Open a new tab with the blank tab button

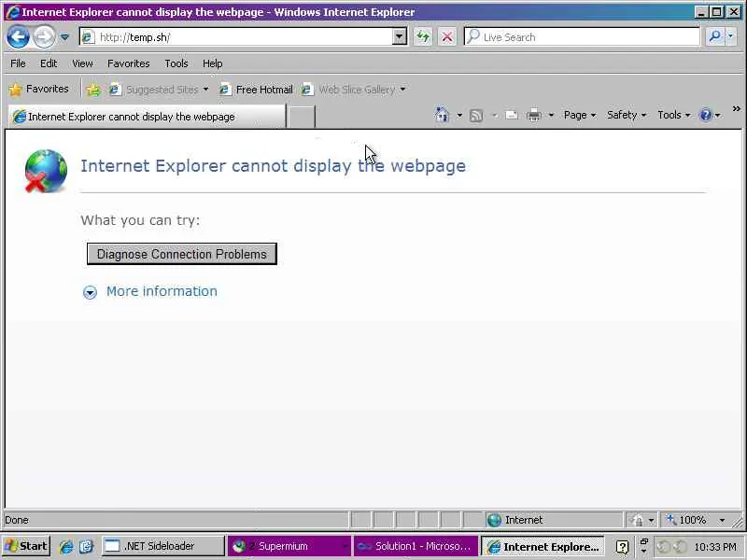(x=302, y=117)
